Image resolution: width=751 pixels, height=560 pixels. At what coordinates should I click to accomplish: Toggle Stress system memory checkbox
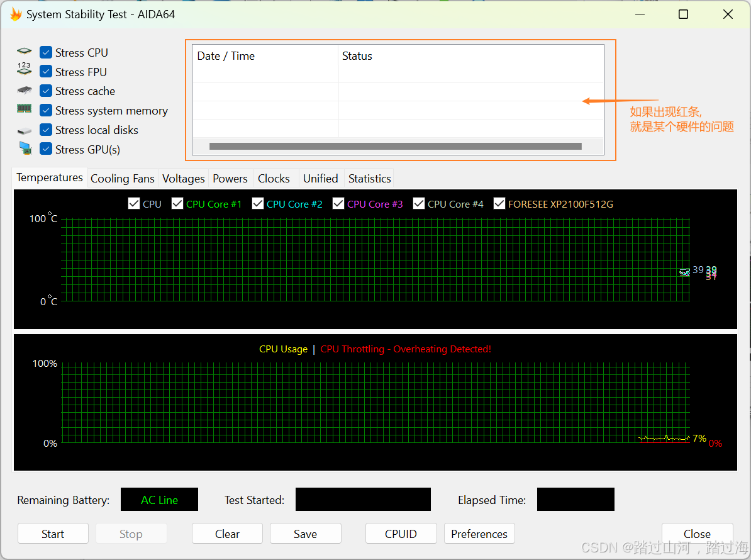click(x=46, y=110)
